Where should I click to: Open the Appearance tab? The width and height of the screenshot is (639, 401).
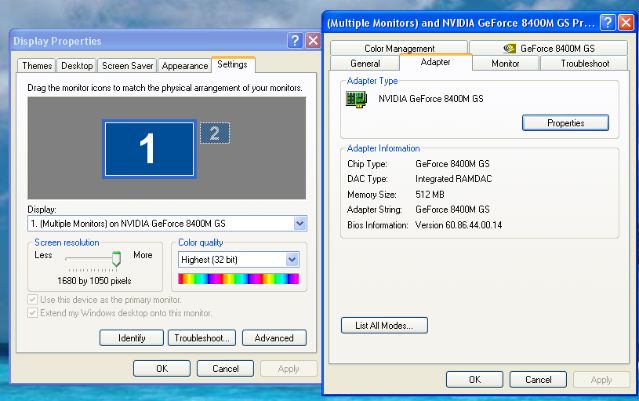(x=185, y=66)
